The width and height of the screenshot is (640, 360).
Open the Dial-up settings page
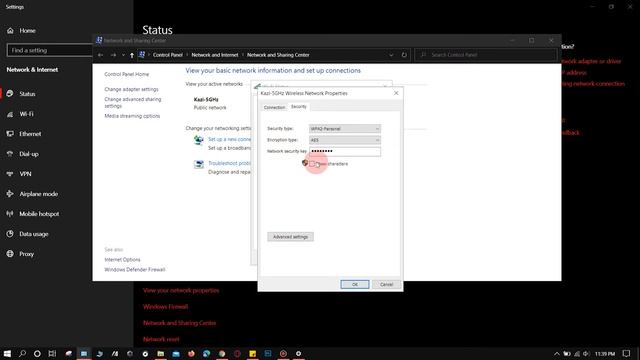[x=29, y=154]
